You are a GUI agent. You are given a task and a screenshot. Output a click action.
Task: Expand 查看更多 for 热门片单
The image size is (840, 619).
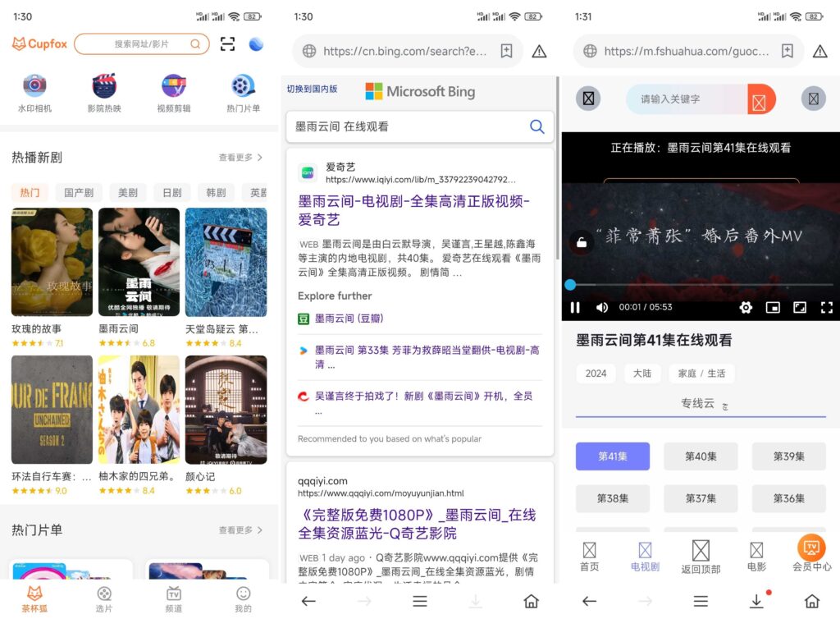[240, 530]
